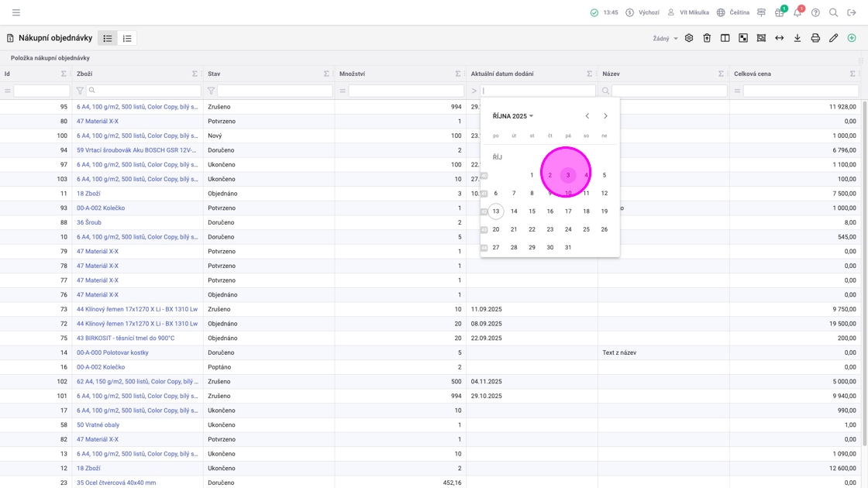Open Čeština language selector
Image resolution: width=868 pixels, height=488 pixels.
(733, 12)
